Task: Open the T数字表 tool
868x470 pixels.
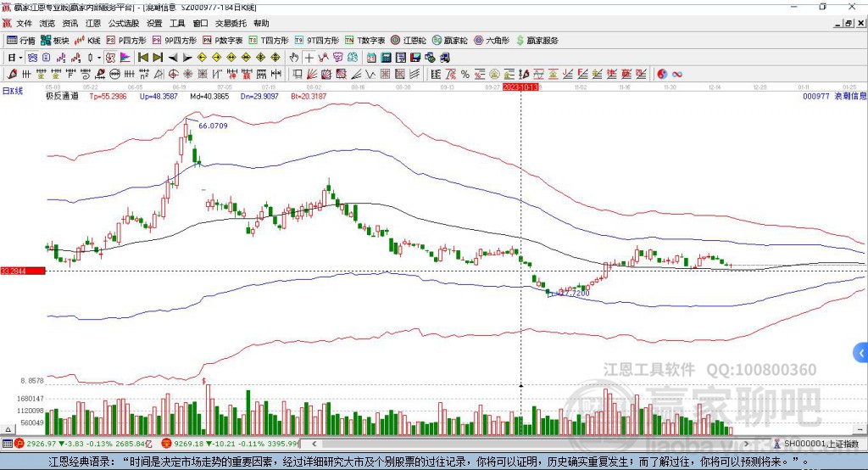Action: [x=364, y=41]
